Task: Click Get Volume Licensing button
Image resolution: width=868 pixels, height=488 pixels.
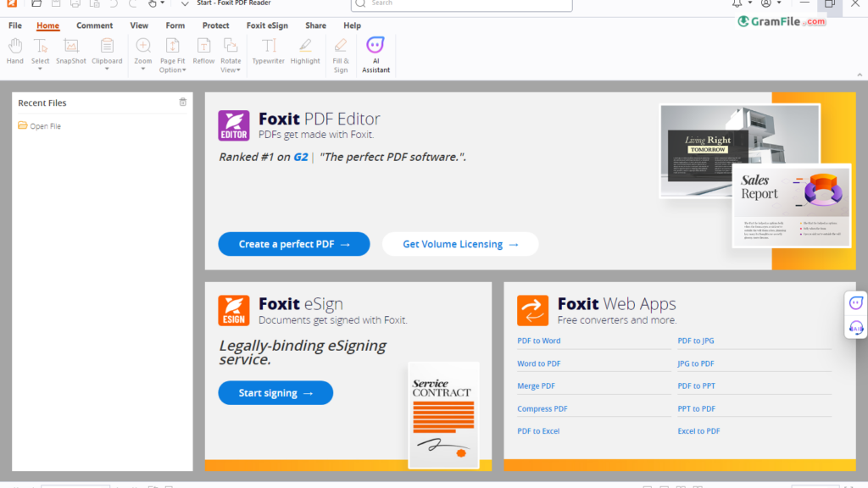Action: point(460,244)
